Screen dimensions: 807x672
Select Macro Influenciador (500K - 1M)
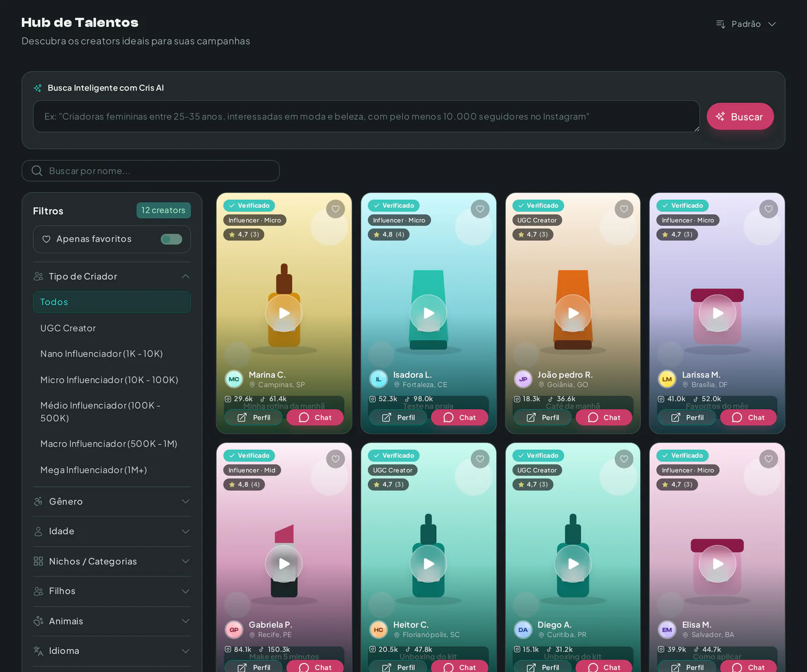112,444
